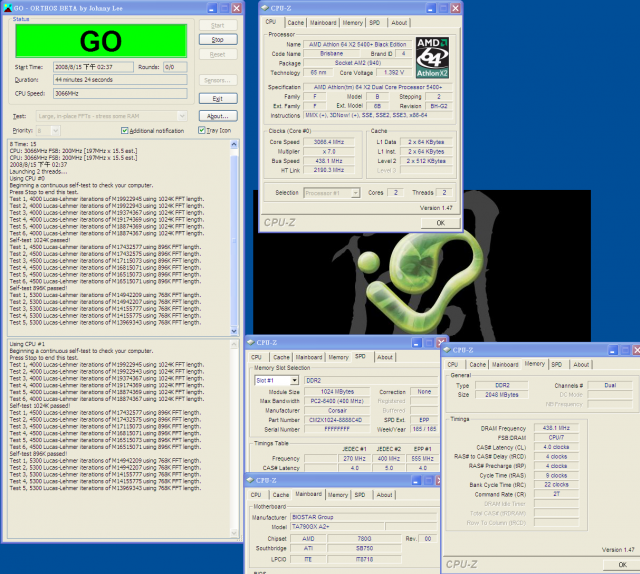This screenshot has height=574, width=640.
Task: Click the Core Speed value 3066.4 MHz
Action: pyautogui.click(x=329, y=142)
